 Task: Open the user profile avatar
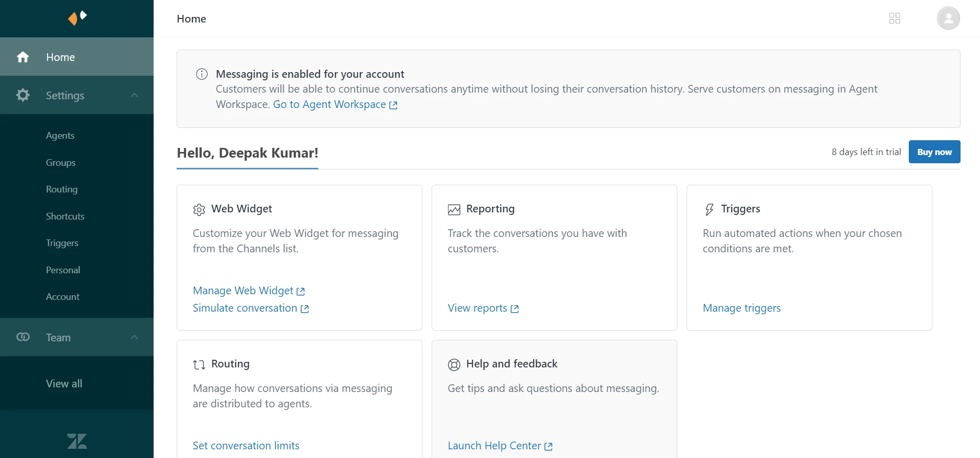pos(948,18)
